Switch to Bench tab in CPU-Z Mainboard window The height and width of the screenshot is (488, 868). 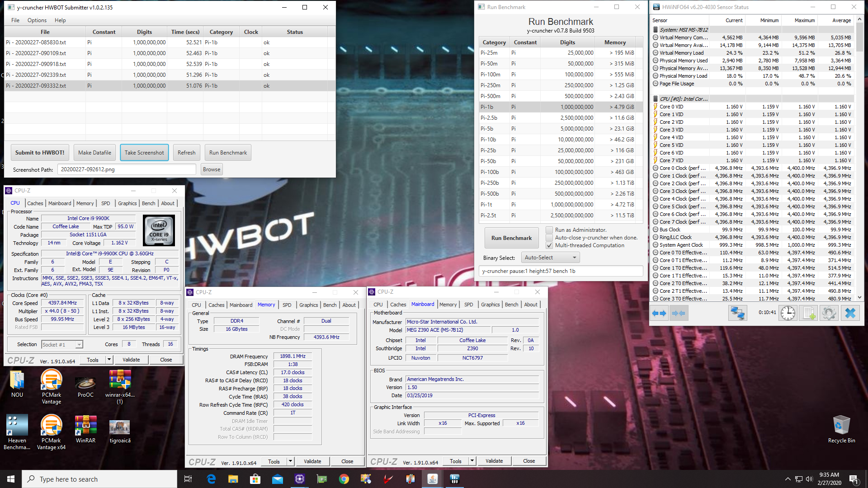[511, 305]
